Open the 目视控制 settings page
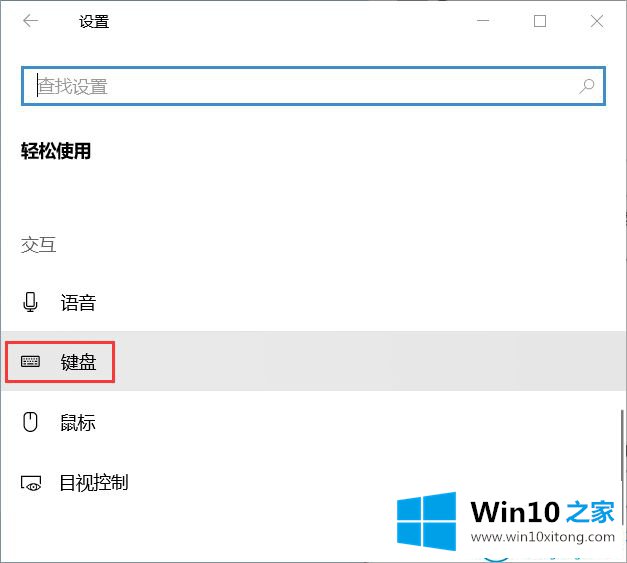Image resolution: width=627 pixels, height=563 pixels. point(313,482)
